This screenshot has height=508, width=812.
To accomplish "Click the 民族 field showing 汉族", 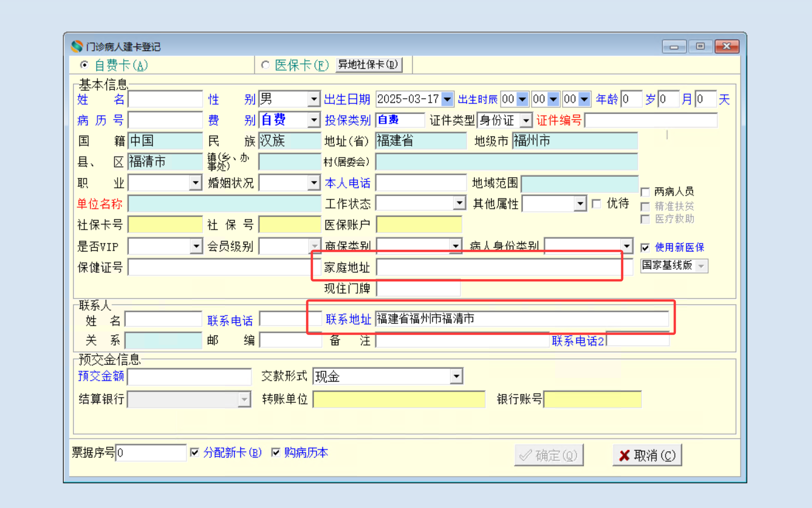I will click(289, 141).
